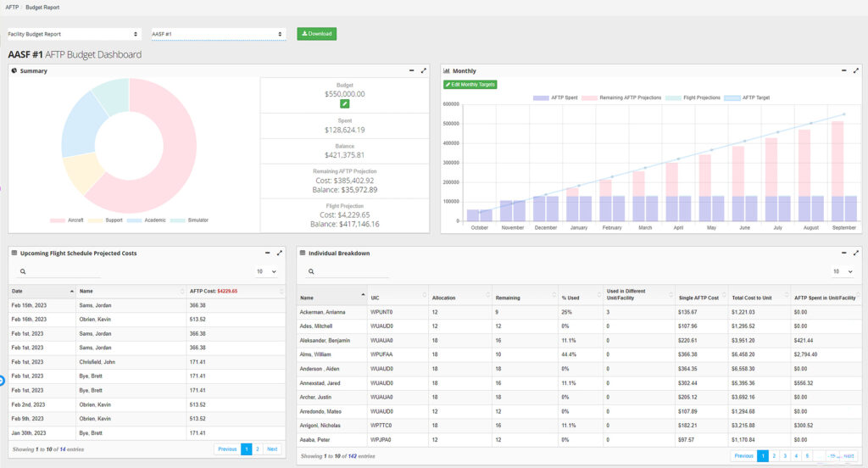The height and width of the screenshot is (468, 868).
Task: Toggle Aircraft segment in donut legend
Action: pyautogui.click(x=68, y=220)
